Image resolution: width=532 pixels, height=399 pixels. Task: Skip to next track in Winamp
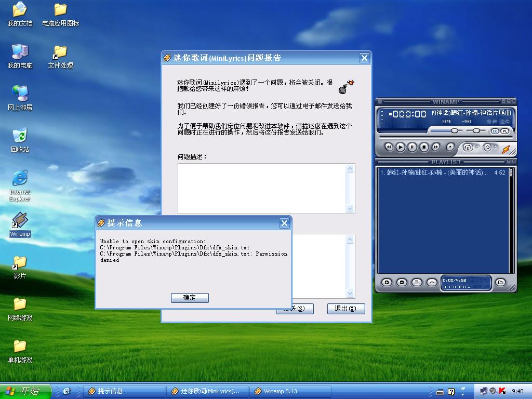point(436,147)
